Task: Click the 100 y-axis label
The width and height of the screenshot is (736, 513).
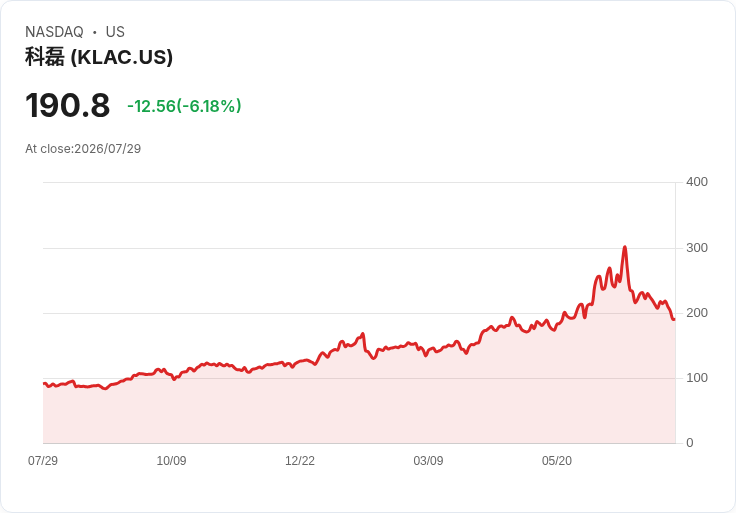Action: [x=697, y=378]
